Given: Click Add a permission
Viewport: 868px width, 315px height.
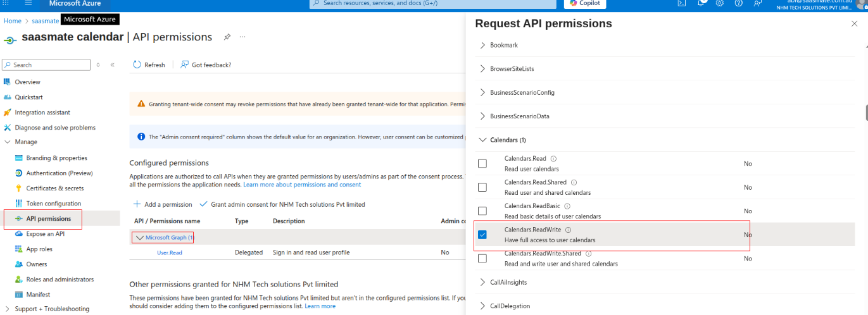Looking at the screenshot, I should point(163,204).
